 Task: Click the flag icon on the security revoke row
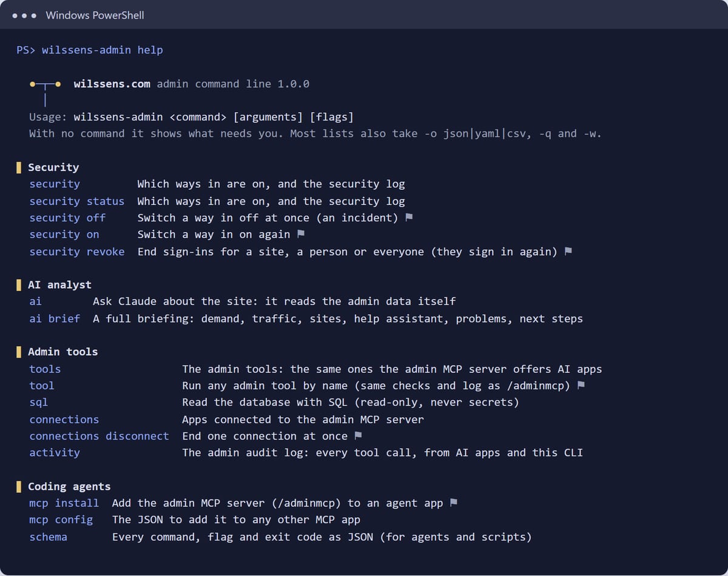(568, 251)
